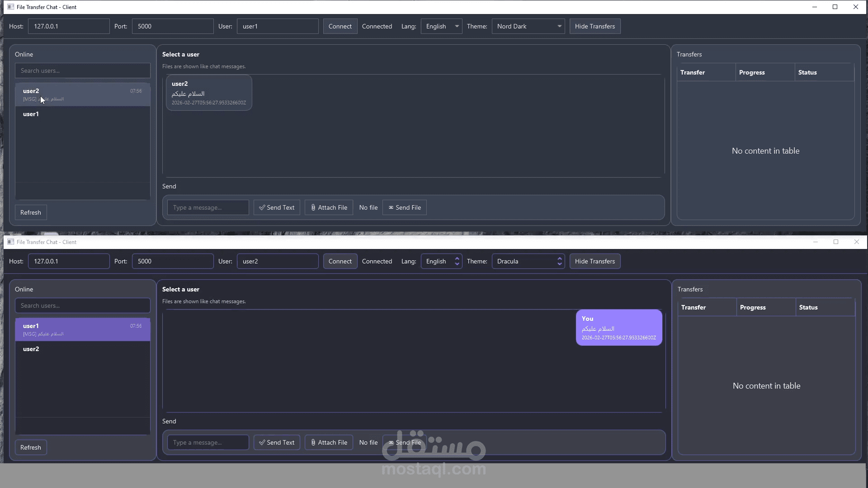The image size is (868, 488).
Task: Click Attach File paperclip in bottom window
Action: click(x=313, y=442)
